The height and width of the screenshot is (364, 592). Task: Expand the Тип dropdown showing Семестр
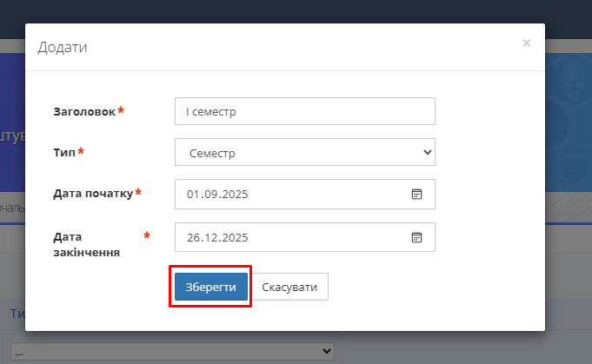304,153
